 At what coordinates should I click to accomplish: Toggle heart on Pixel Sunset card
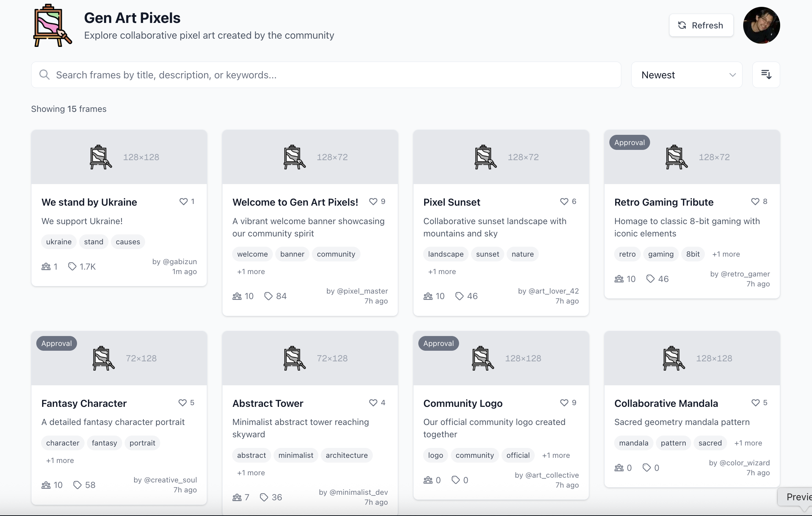click(564, 202)
